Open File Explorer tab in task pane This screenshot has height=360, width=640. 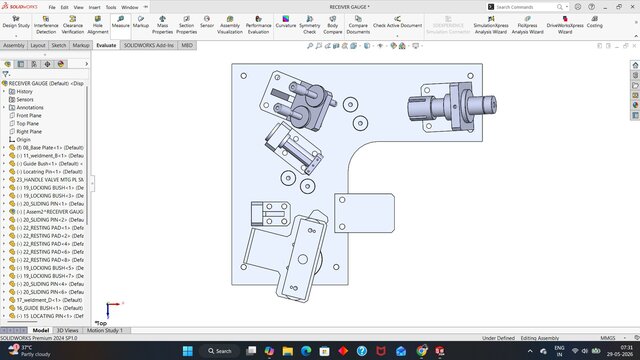pyautogui.click(x=635, y=85)
